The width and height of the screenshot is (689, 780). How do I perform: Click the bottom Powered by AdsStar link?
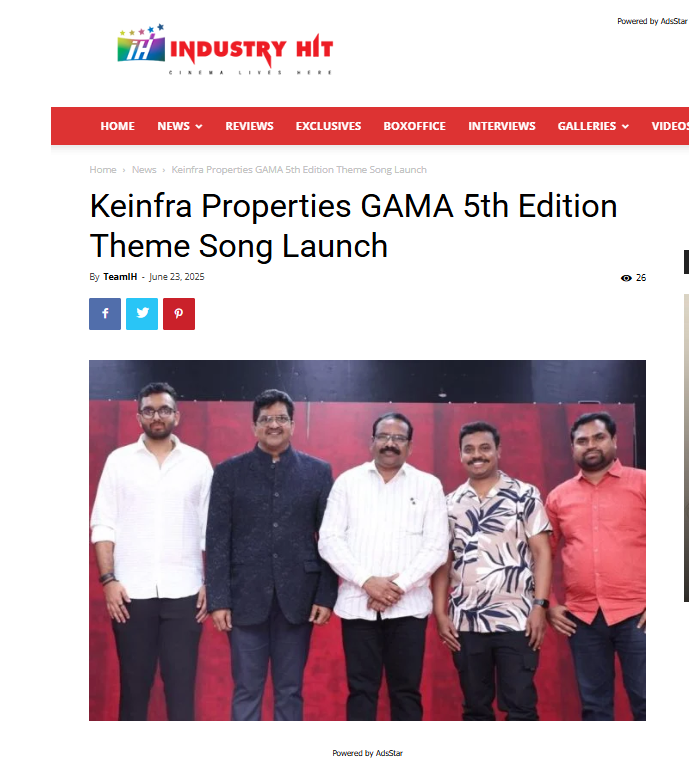pos(368,753)
